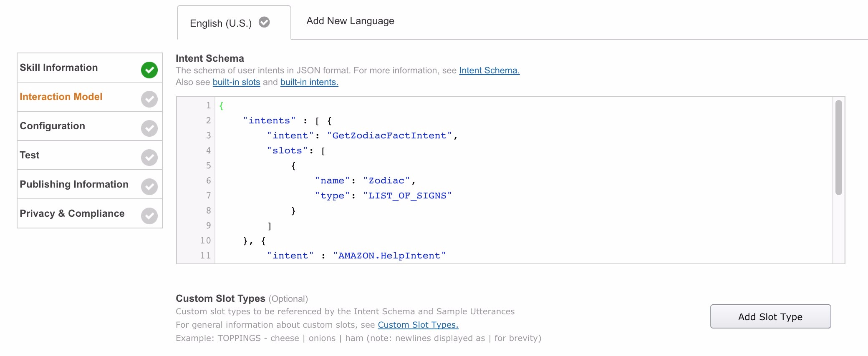Open Publishing Information section
Screen dimensions: 868x356
coord(90,184)
